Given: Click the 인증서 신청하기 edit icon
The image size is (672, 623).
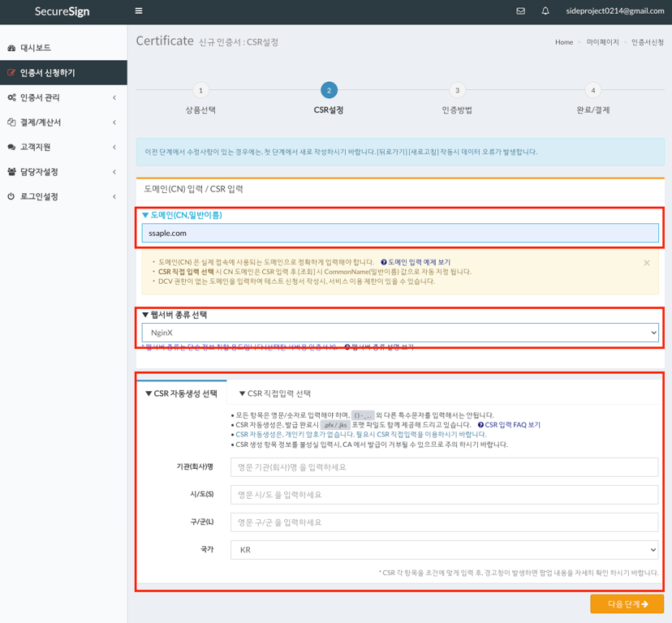Looking at the screenshot, I should click(x=11, y=72).
